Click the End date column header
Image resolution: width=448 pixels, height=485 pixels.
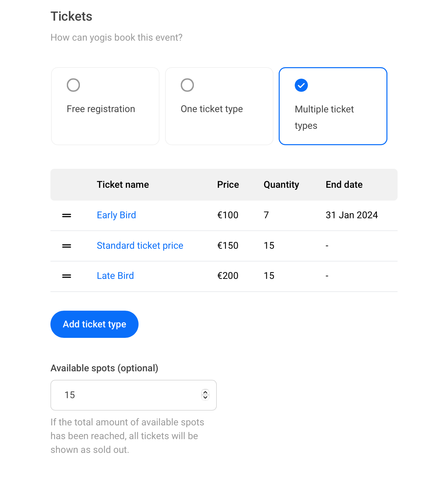pyautogui.click(x=344, y=185)
